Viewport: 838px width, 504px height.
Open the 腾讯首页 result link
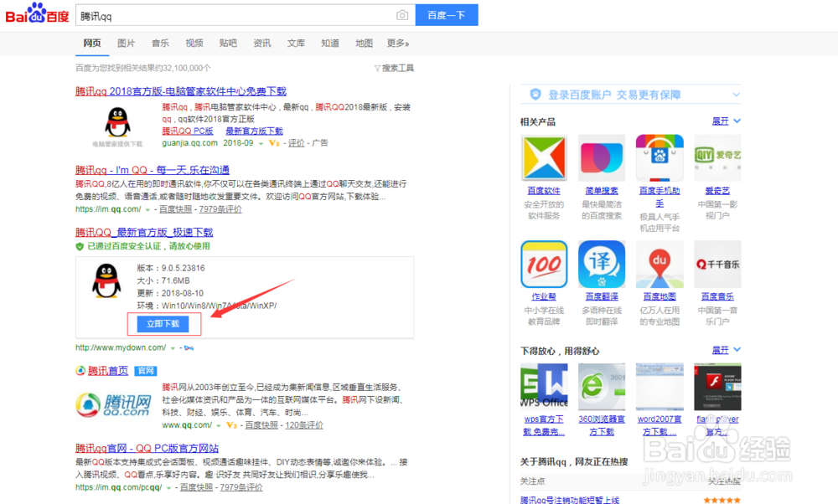108,371
